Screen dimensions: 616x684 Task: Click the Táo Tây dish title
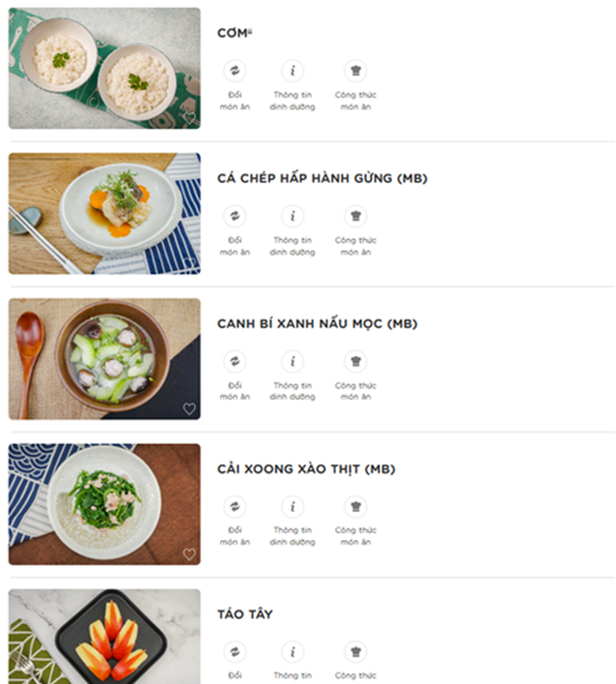click(x=246, y=615)
